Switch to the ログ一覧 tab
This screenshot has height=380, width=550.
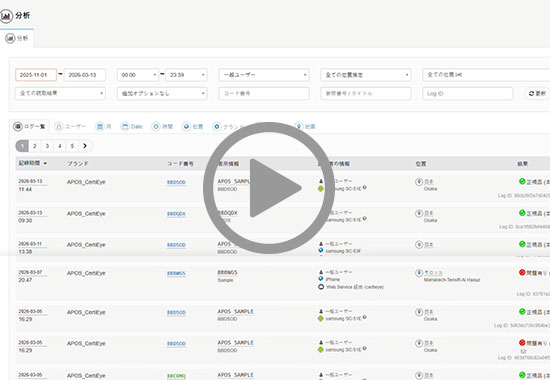coord(29,126)
